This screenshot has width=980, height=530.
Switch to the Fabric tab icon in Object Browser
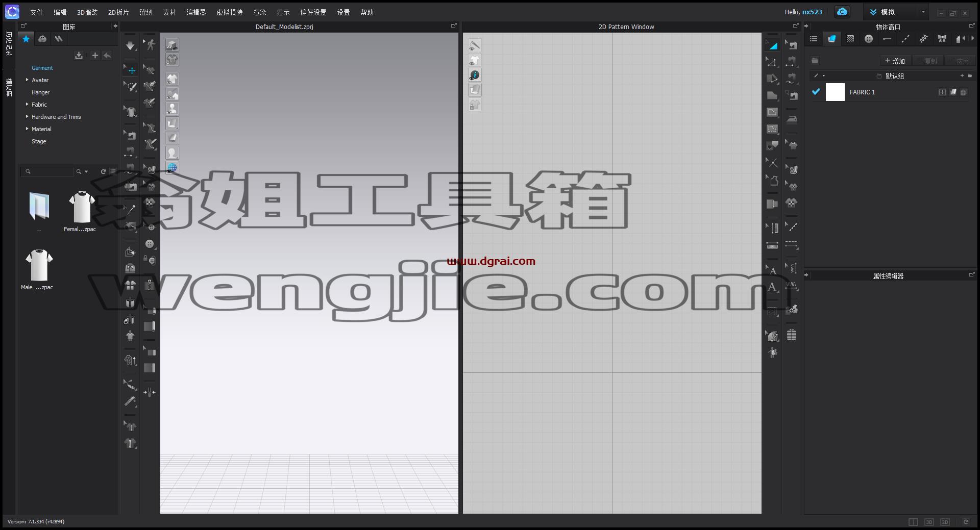[831, 39]
